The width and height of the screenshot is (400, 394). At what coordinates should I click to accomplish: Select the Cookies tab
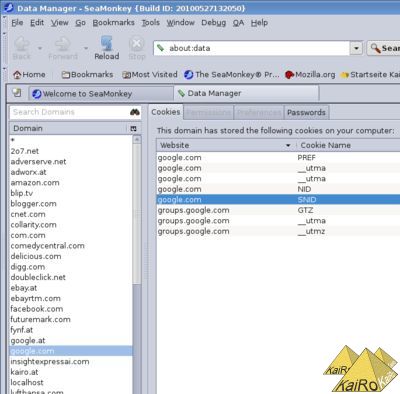166,112
